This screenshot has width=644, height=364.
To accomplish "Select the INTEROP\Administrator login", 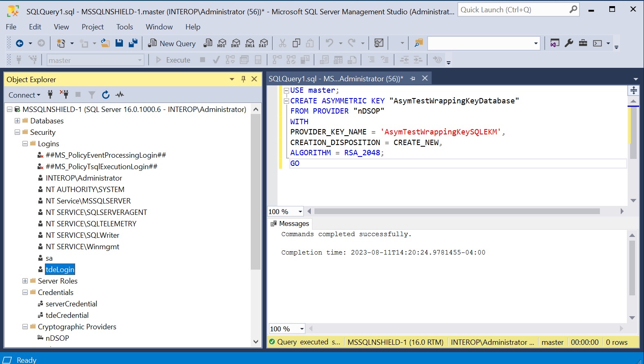I will [84, 178].
